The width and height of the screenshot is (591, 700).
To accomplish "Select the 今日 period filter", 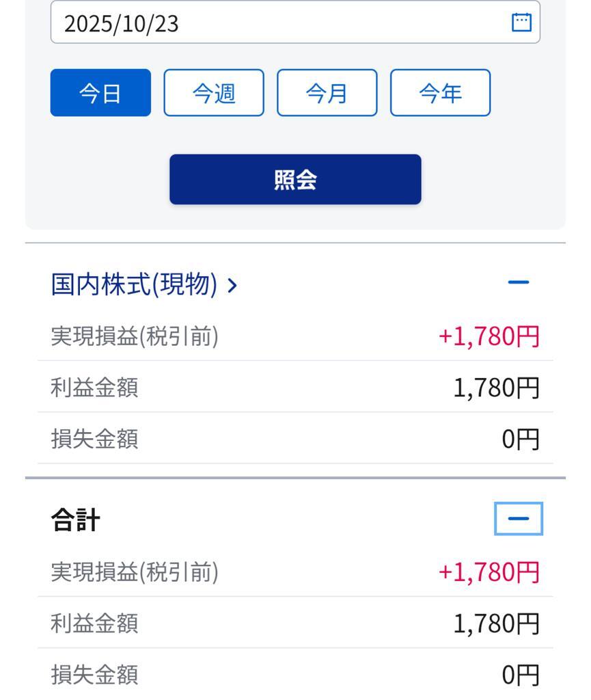I will (100, 93).
